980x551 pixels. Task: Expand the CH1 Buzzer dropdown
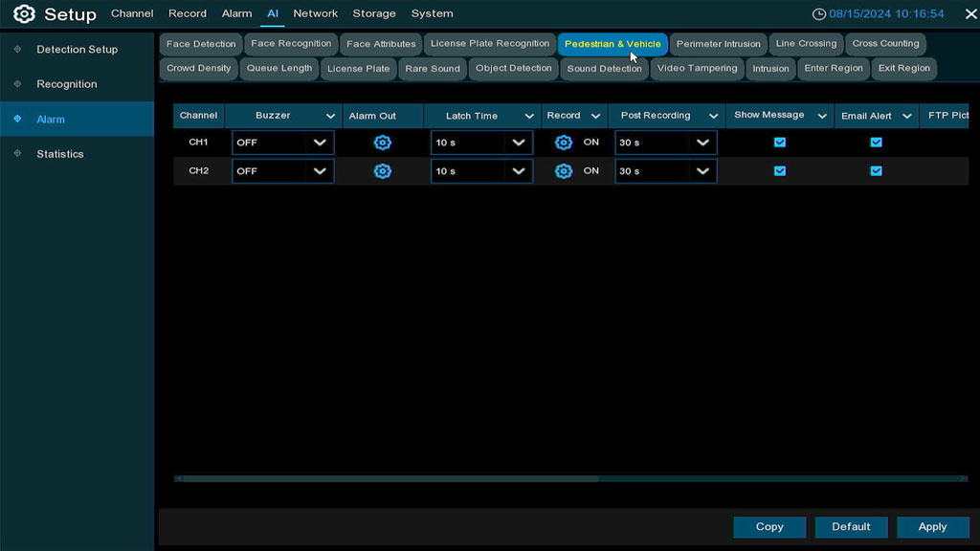point(320,143)
